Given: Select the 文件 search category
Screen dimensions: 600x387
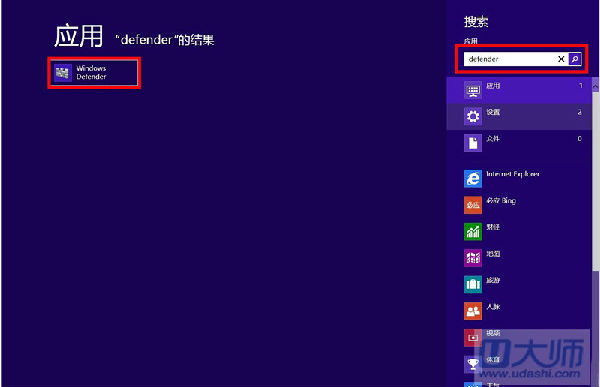Looking at the screenshot, I should [x=519, y=143].
